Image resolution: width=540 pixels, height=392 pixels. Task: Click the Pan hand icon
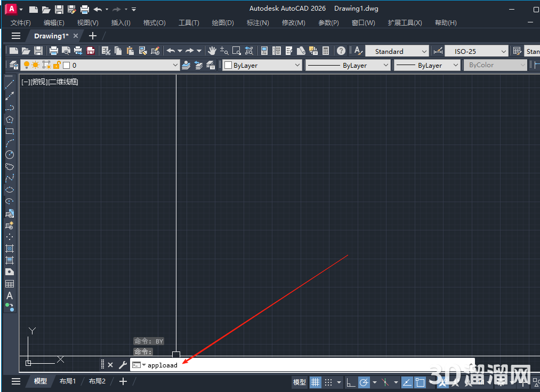pos(212,51)
